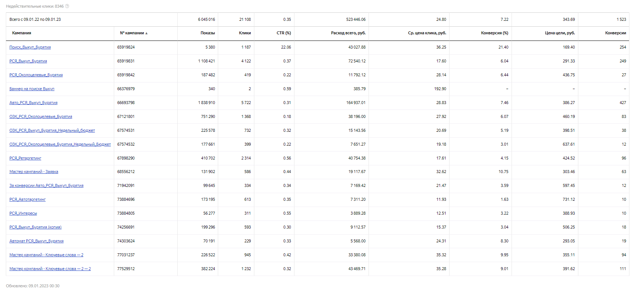This screenshot has height=288, width=644.
Task: Click the Конверсия (%) column header
Action: click(x=494, y=33)
